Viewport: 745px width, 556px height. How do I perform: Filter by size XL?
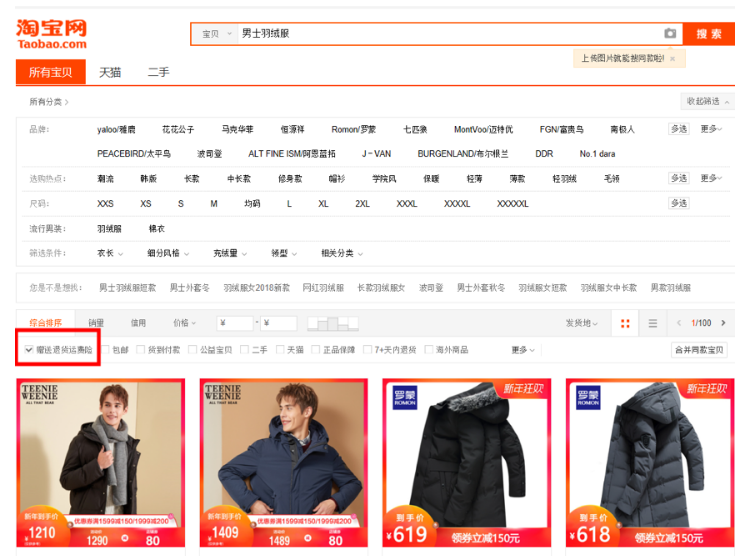click(323, 203)
